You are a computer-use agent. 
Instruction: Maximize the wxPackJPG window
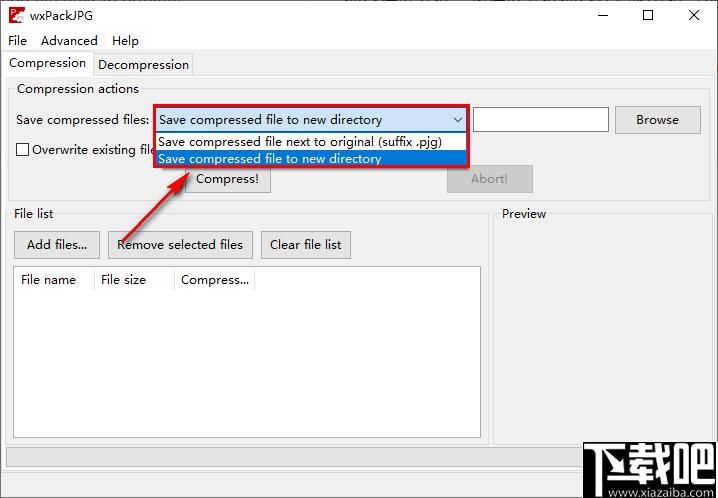coord(648,16)
